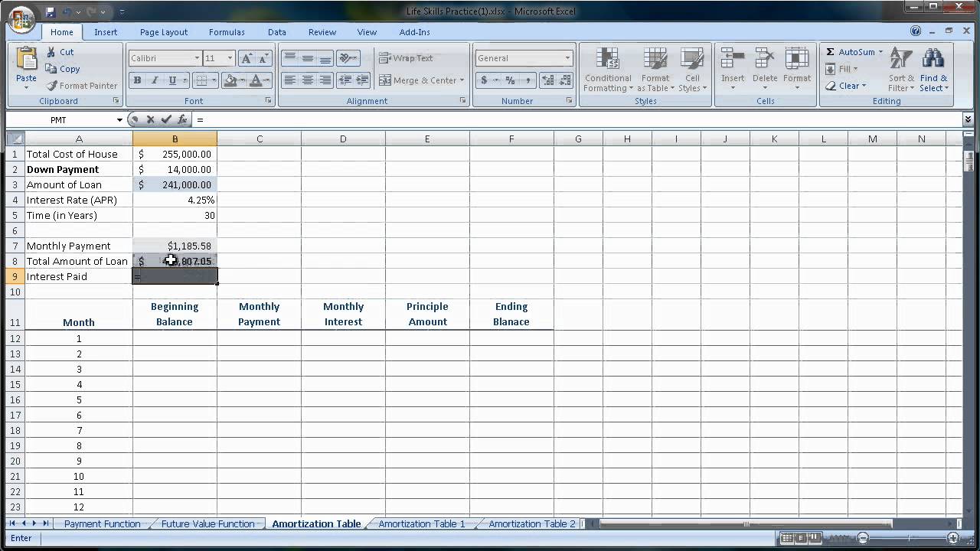The image size is (980, 551).
Task: Open the Fill menu in Editing
Action: 841,69
